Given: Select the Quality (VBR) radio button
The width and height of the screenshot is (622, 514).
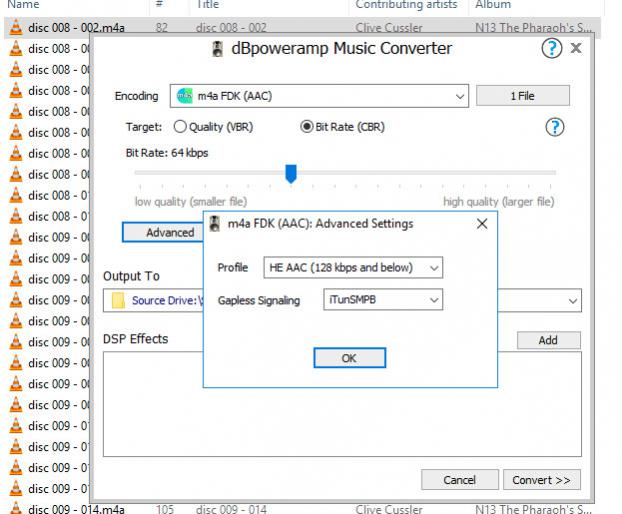Looking at the screenshot, I should click(x=181, y=127).
